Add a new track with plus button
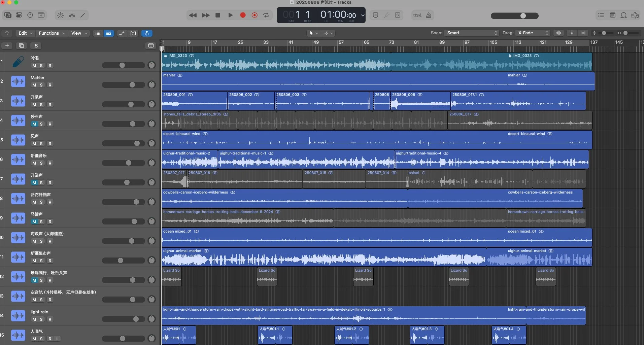The image size is (644, 345). click(x=7, y=45)
